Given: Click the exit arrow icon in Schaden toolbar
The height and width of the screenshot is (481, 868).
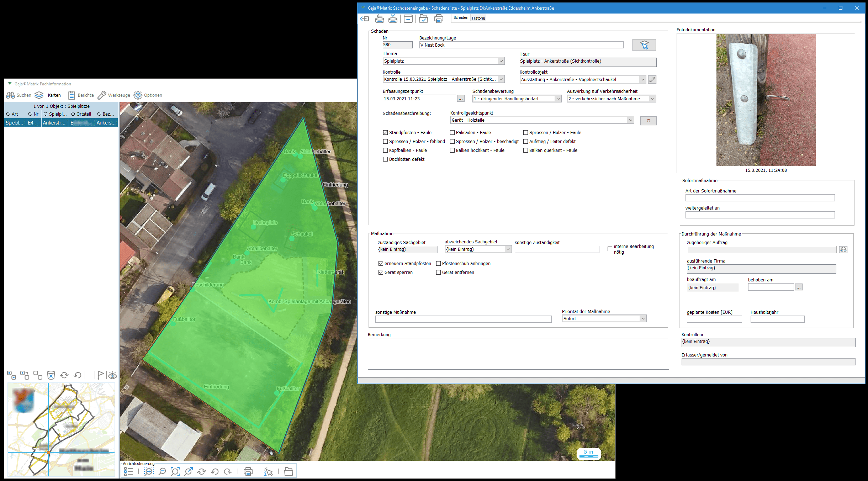Looking at the screenshot, I should (x=364, y=18).
